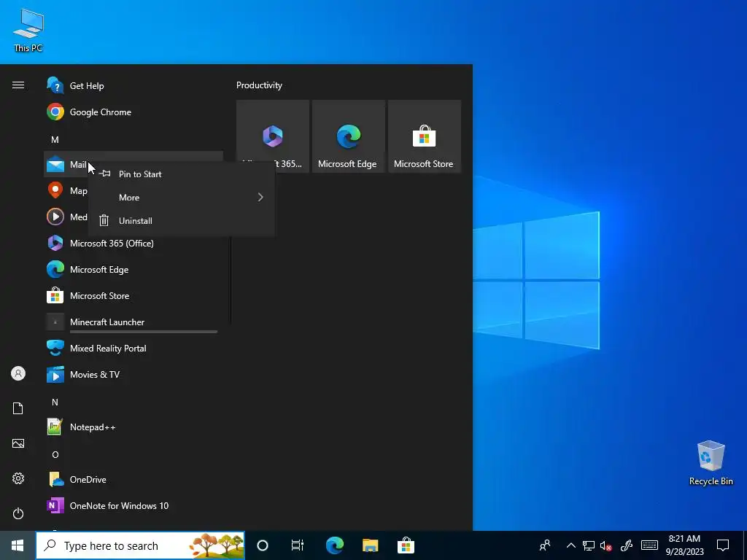Open People icon in system tray
The width and height of the screenshot is (747, 560).
coord(544,545)
